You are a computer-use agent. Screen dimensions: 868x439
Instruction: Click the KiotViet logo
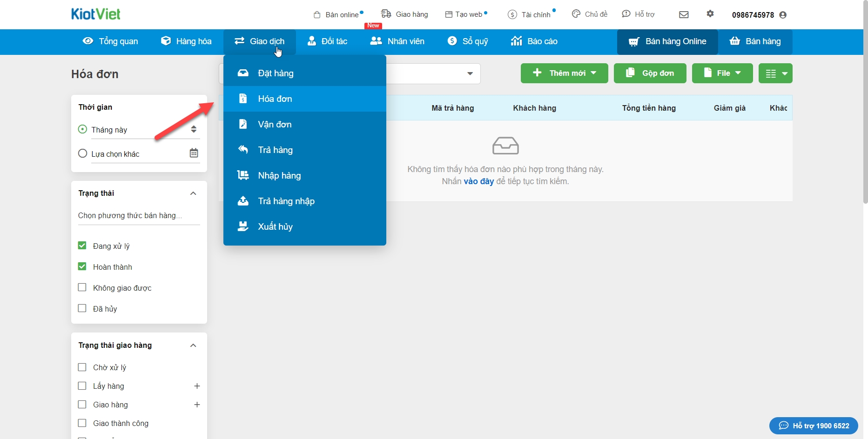click(x=96, y=14)
